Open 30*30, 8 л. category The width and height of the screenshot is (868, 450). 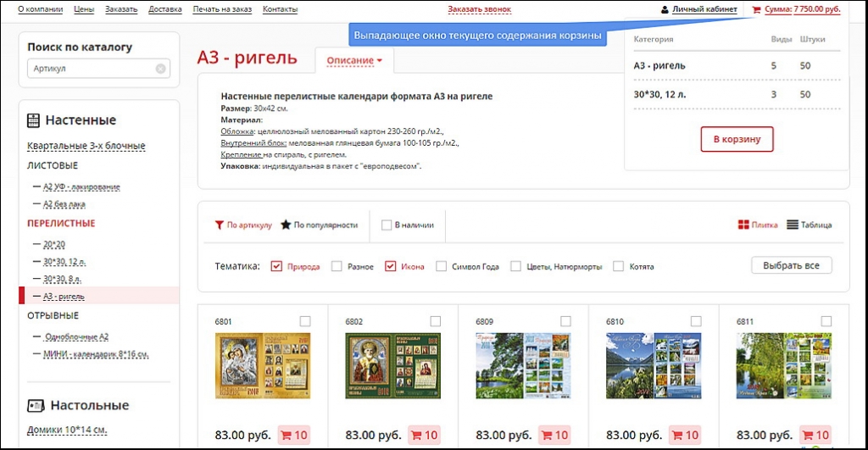pos(62,279)
